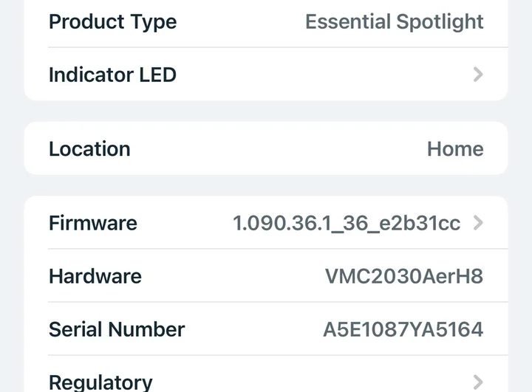Select the Essential Spotlight value text
532x392 pixels.
[395, 21]
